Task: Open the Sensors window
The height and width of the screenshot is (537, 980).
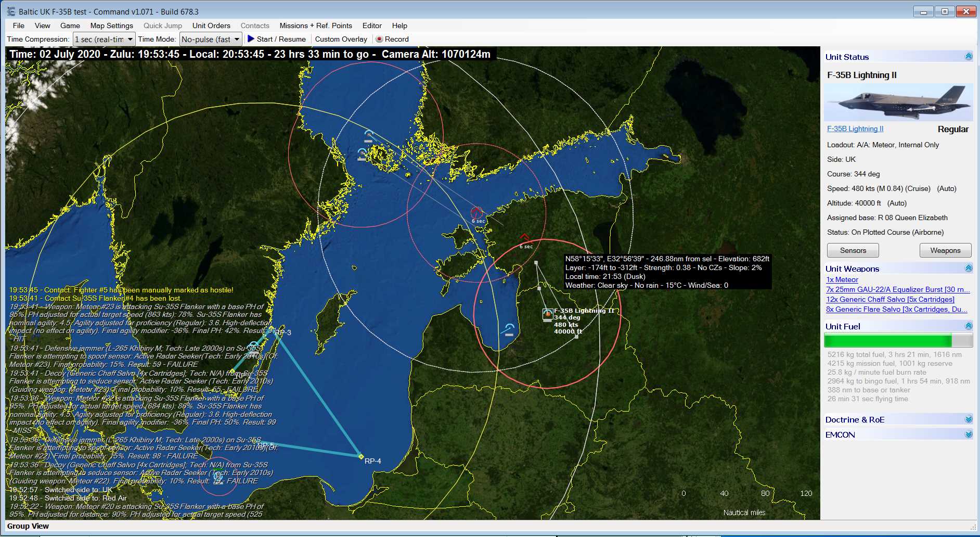Action: click(x=853, y=250)
